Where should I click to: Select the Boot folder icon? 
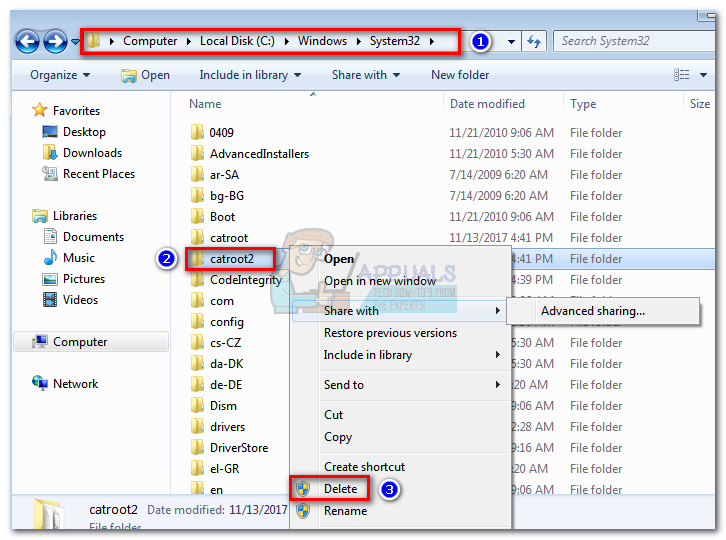coord(197,216)
